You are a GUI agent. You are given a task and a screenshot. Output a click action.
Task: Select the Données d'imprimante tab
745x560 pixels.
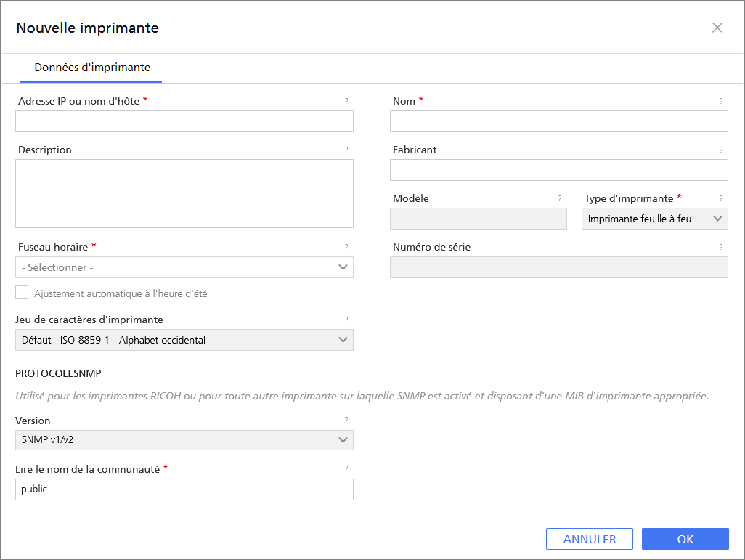click(92, 68)
